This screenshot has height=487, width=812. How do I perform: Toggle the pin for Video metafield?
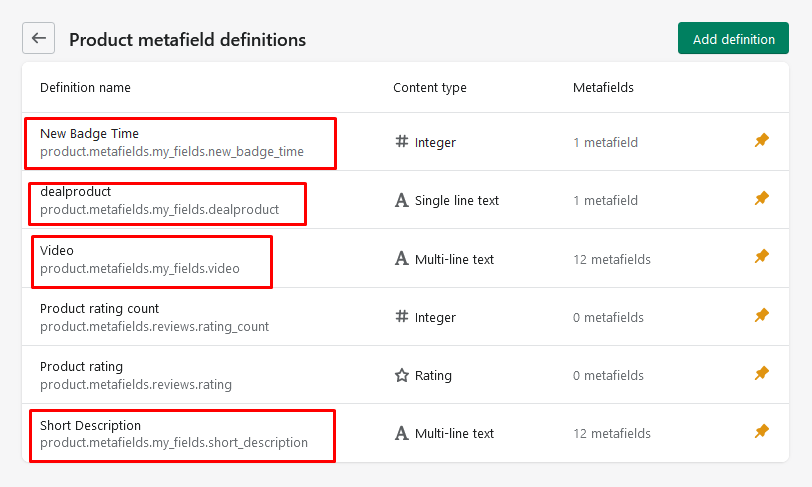click(761, 258)
